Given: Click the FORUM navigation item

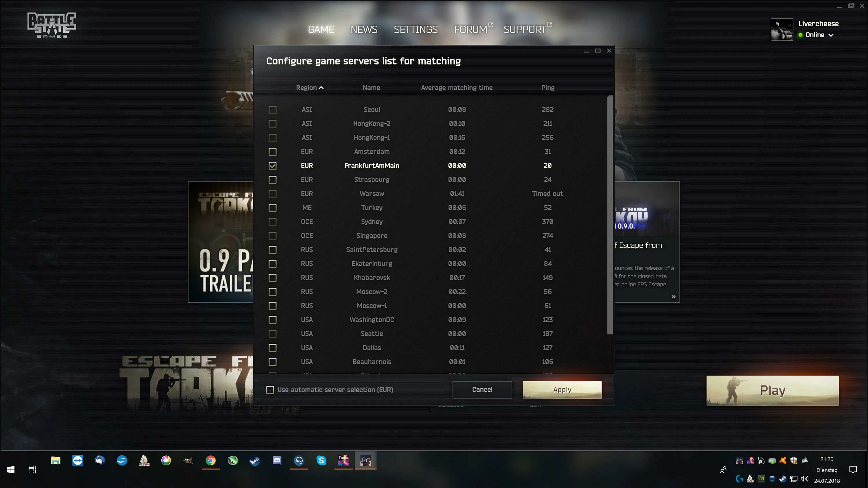Looking at the screenshot, I should click(470, 29).
